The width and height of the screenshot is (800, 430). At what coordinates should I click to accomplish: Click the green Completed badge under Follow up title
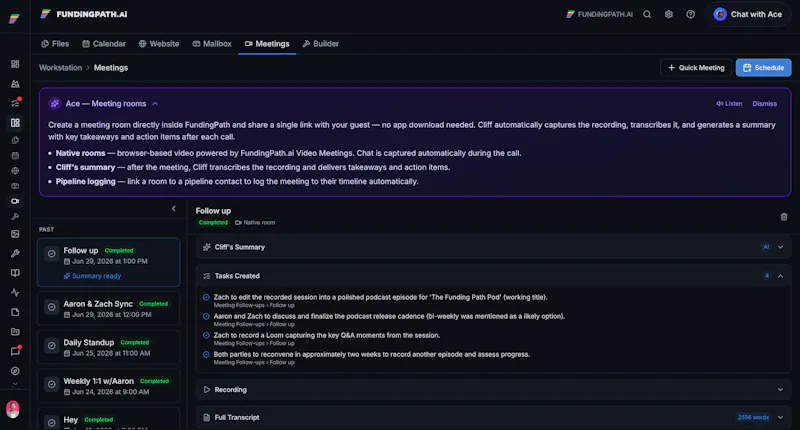tap(213, 222)
